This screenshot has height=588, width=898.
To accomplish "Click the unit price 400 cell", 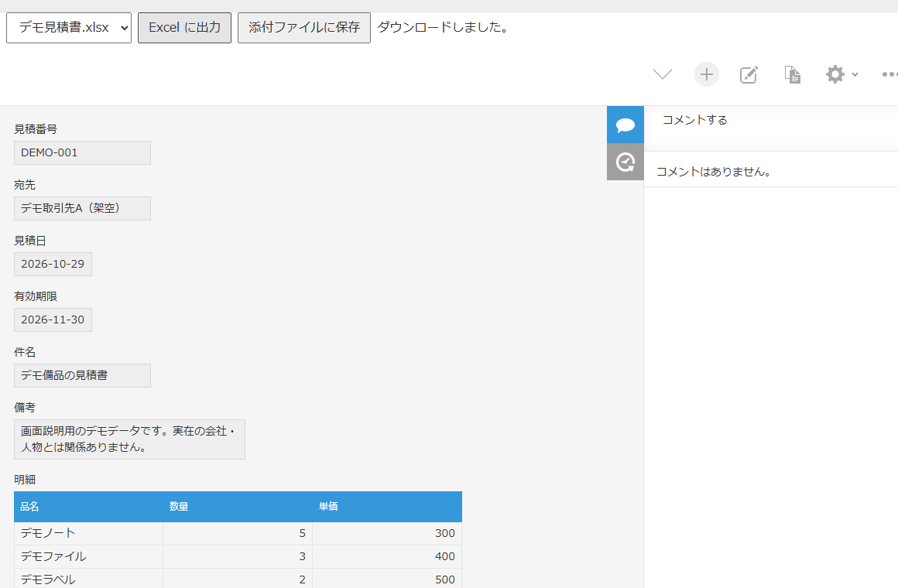I will click(387, 556).
